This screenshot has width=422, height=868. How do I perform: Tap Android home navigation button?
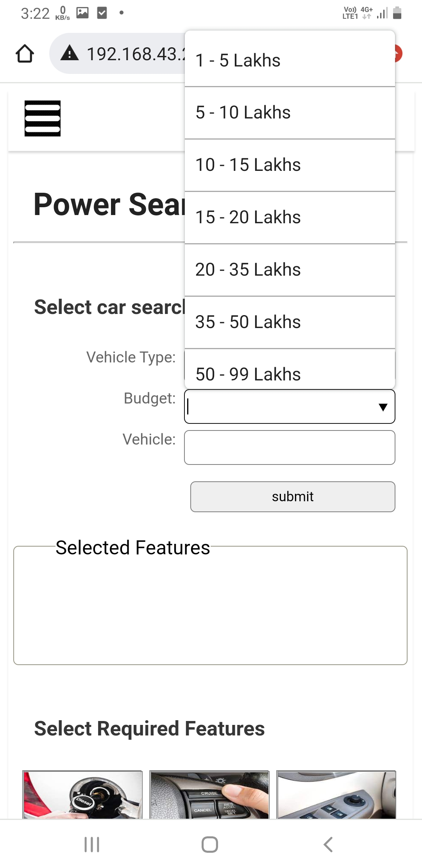point(210,845)
